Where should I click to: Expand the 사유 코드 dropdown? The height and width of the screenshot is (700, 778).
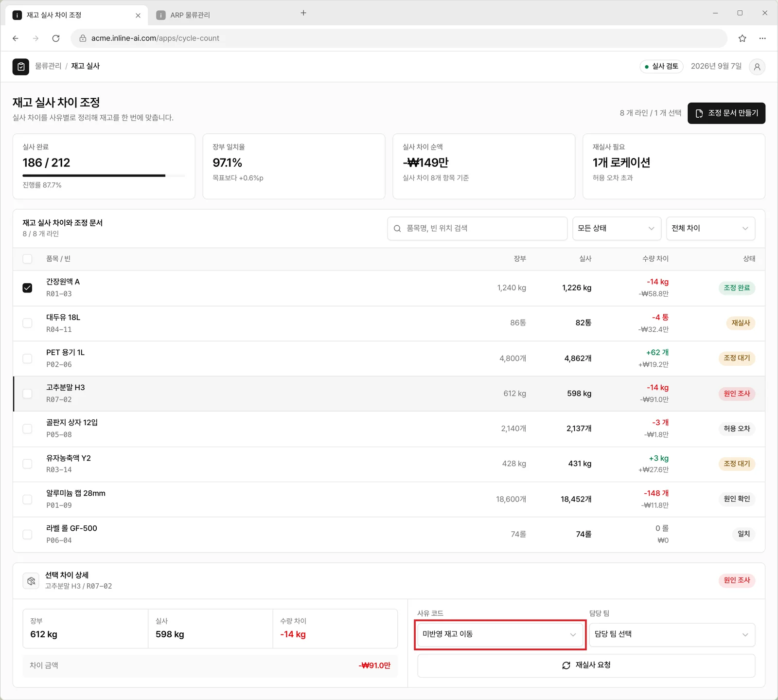point(500,634)
